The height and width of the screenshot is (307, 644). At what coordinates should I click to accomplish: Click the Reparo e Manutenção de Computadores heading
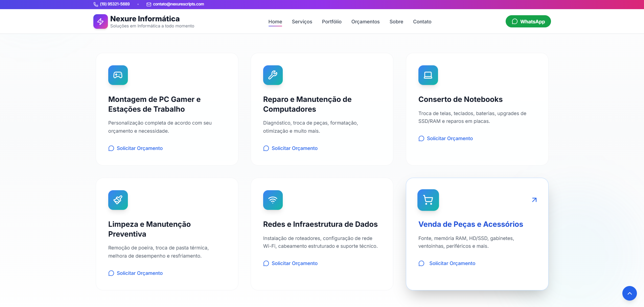(307, 104)
